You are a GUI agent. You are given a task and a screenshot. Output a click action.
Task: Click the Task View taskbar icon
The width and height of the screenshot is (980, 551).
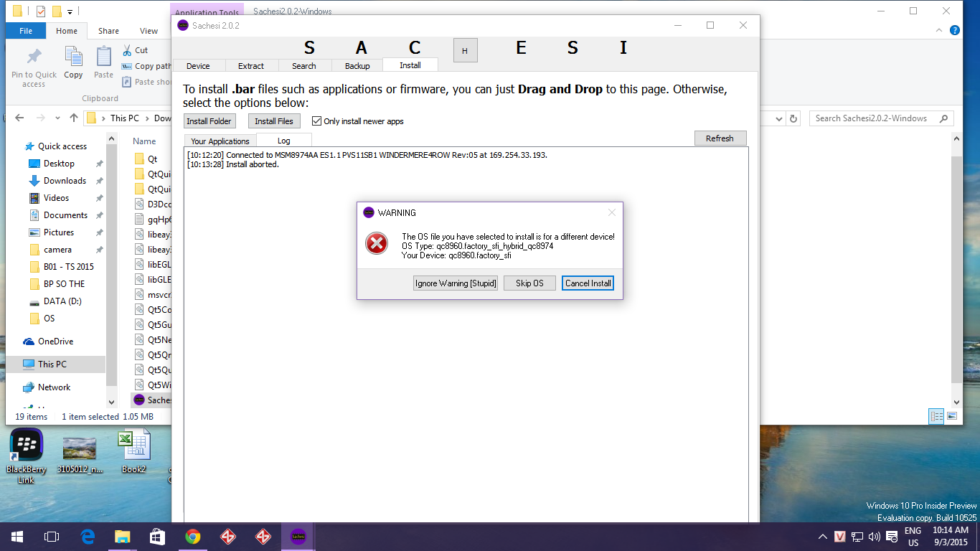point(52,537)
